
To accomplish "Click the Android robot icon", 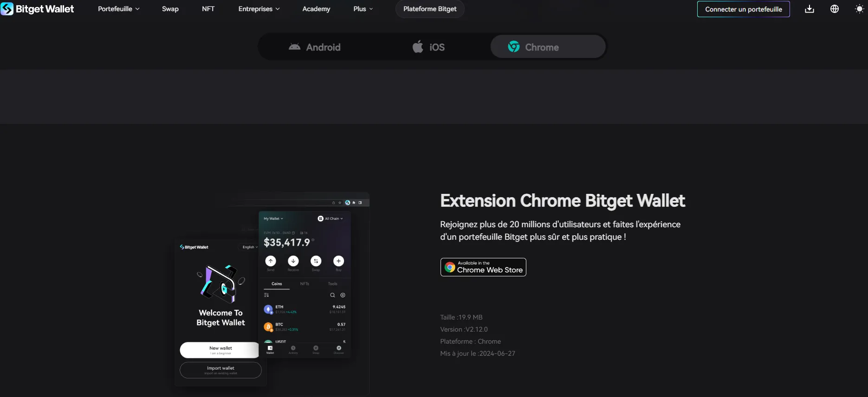I will point(294,47).
